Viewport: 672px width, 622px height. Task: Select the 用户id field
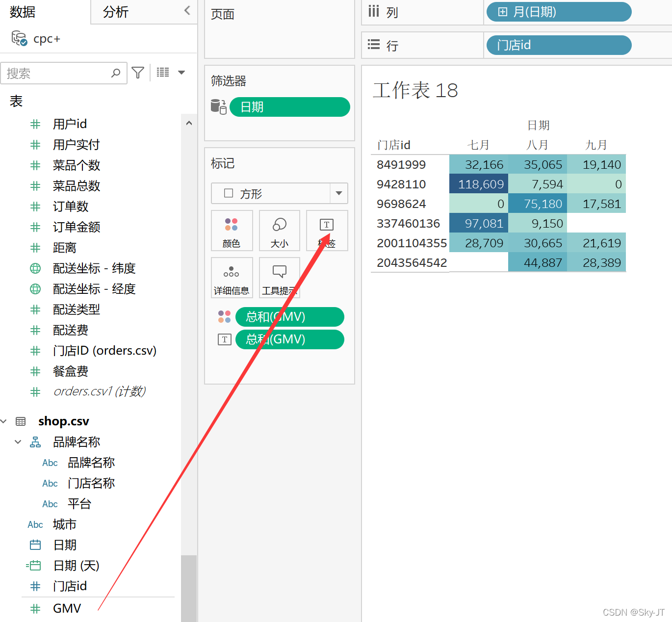pos(70,124)
